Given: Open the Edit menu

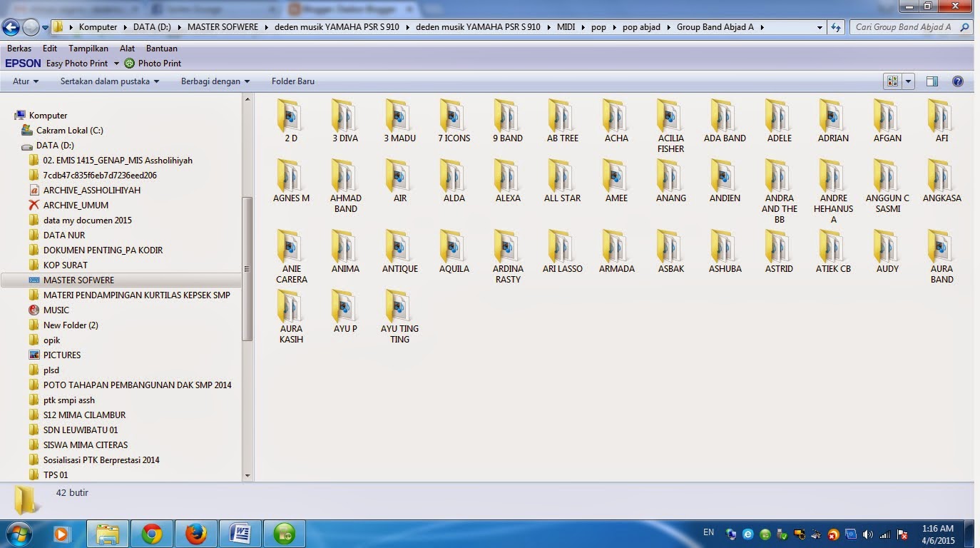Looking at the screenshot, I should (x=50, y=49).
